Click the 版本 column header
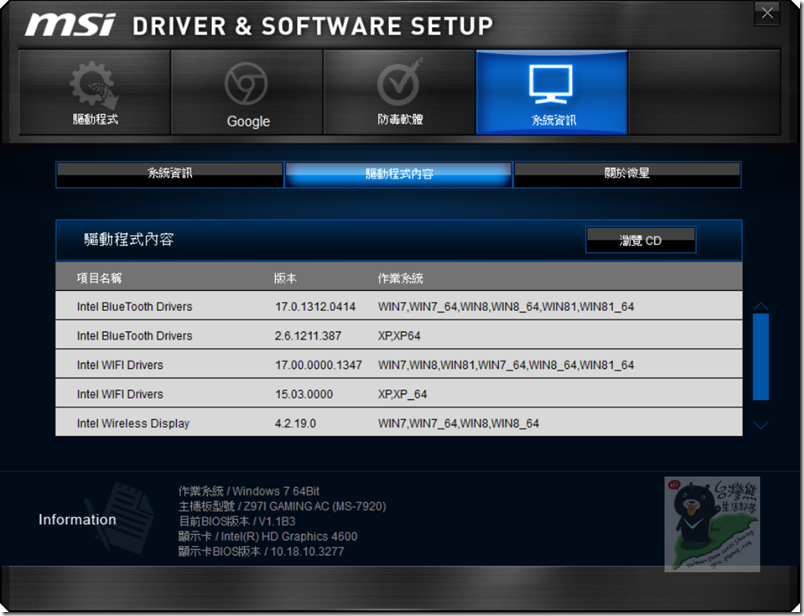804x616 pixels. (x=285, y=278)
